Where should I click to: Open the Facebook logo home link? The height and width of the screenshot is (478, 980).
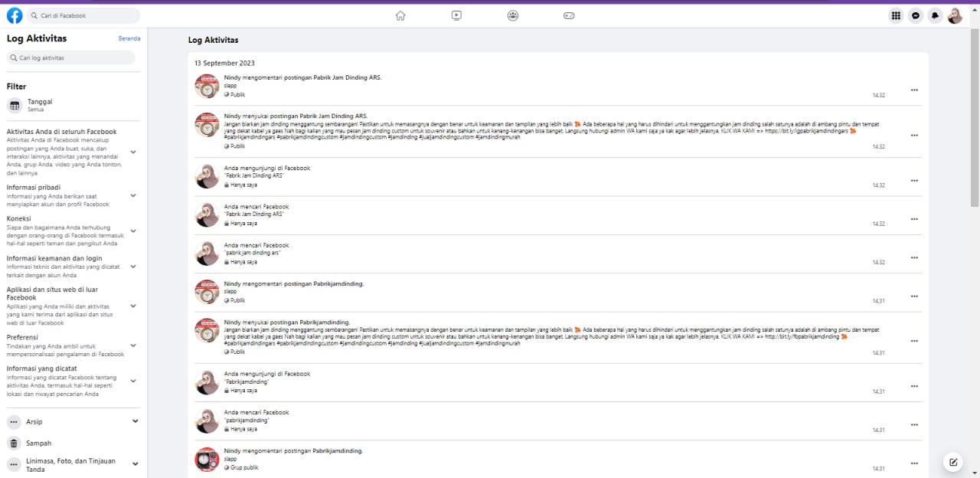[x=15, y=15]
